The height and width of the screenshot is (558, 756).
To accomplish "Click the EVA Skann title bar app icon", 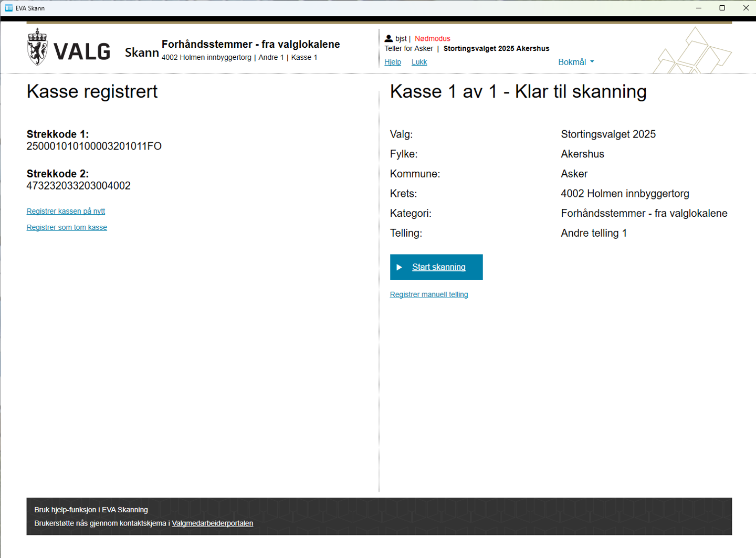I will click(x=8, y=8).
